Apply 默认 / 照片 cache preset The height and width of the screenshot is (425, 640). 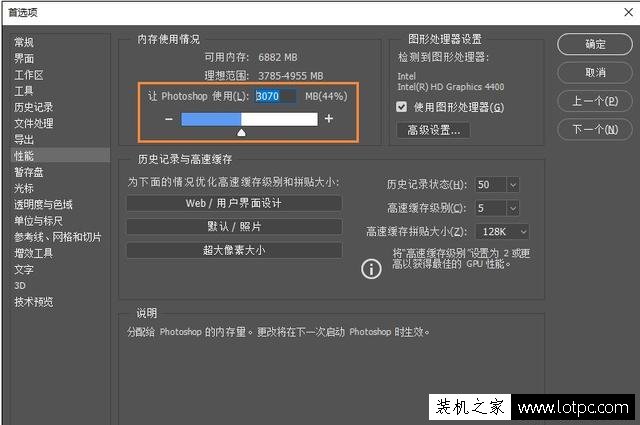(234, 227)
